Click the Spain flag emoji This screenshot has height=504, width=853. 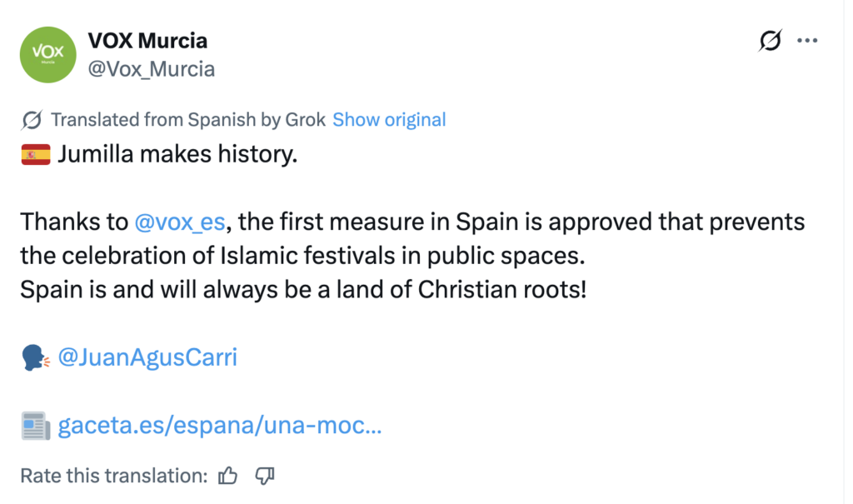tap(36, 155)
